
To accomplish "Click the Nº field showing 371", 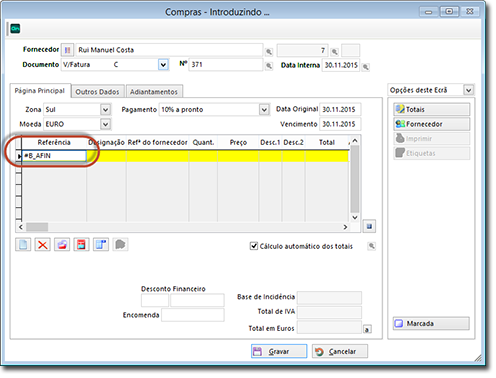I will coord(226,65).
